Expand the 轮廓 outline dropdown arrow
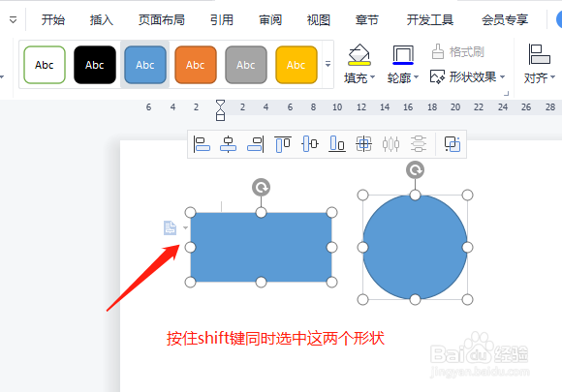 pos(416,77)
